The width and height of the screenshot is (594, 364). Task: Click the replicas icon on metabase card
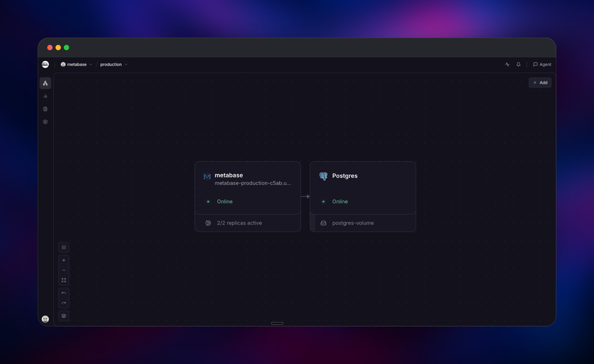(208, 223)
